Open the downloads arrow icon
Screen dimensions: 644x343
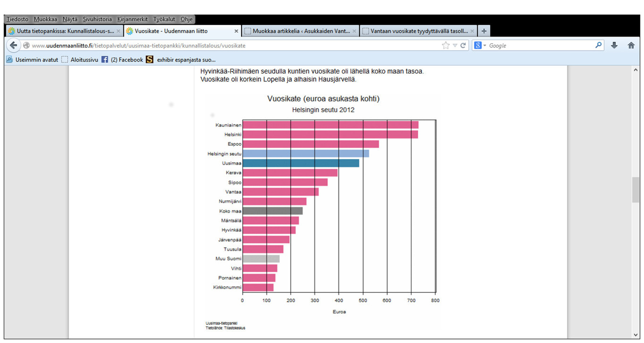pos(614,45)
